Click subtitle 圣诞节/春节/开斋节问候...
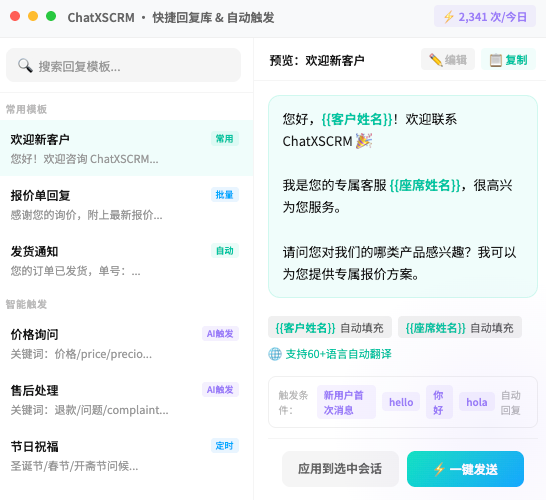 tap(74, 466)
